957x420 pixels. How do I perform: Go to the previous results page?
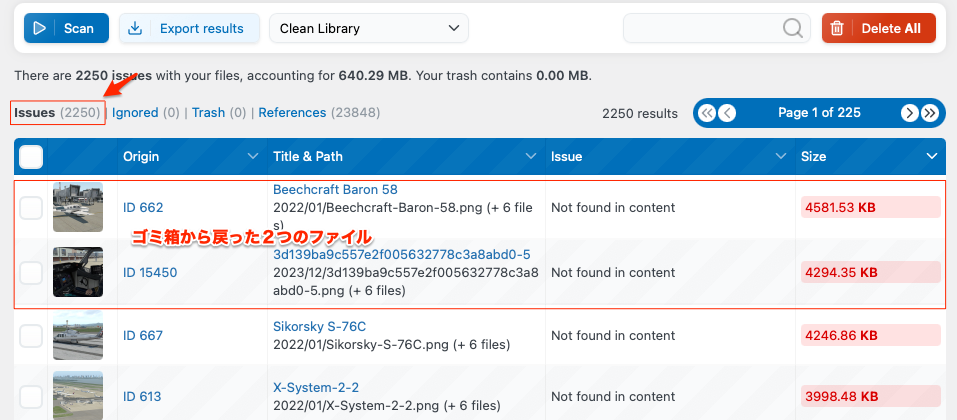(x=727, y=113)
